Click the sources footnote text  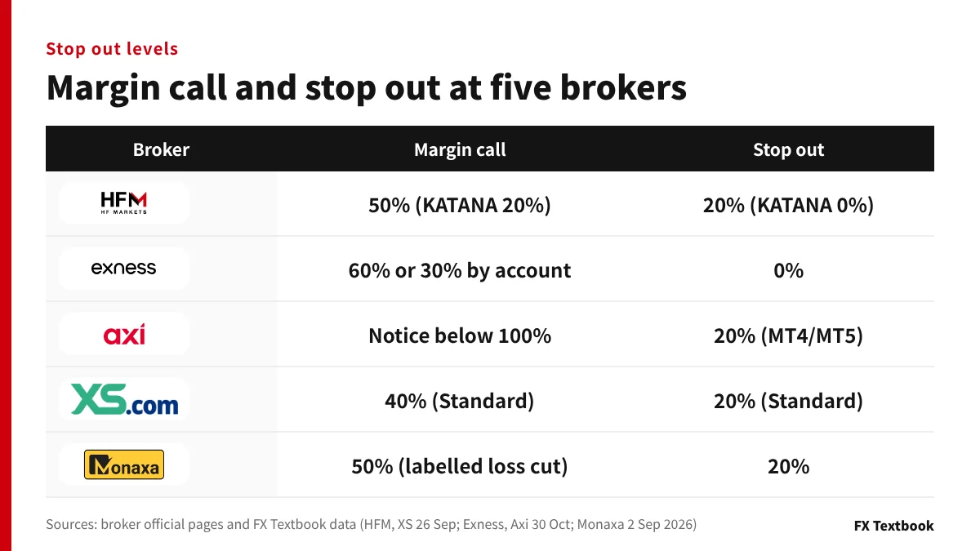pyautogui.click(x=371, y=524)
